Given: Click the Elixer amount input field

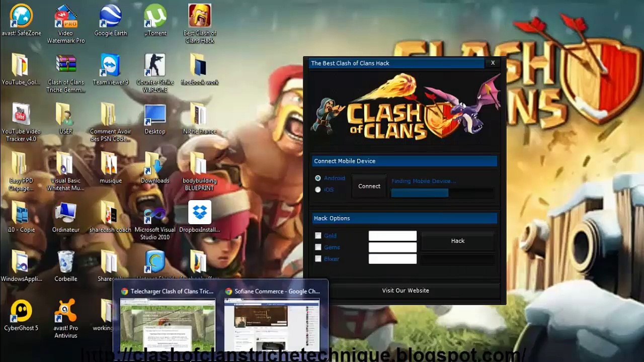Looking at the screenshot, I should coord(392,259).
